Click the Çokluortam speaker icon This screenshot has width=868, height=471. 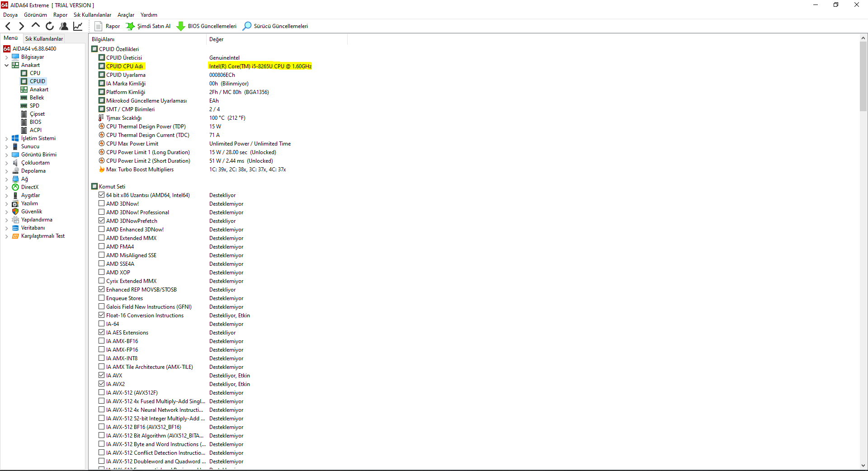tap(15, 163)
